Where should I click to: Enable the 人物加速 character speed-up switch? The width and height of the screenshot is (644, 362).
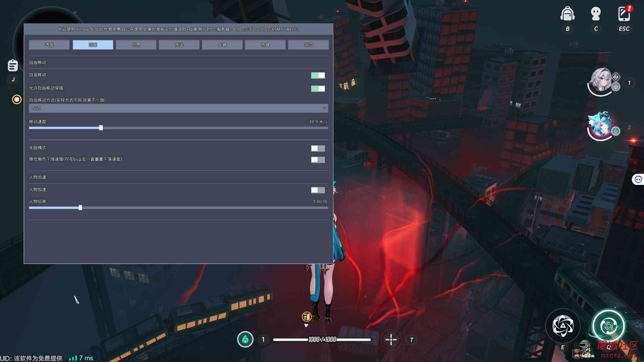tap(318, 190)
